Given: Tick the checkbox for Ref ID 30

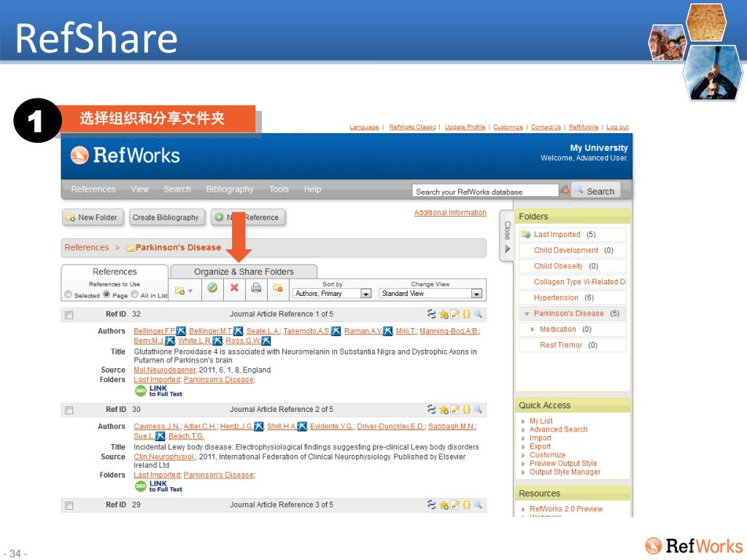Looking at the screenshot, I should pos(69,410).
